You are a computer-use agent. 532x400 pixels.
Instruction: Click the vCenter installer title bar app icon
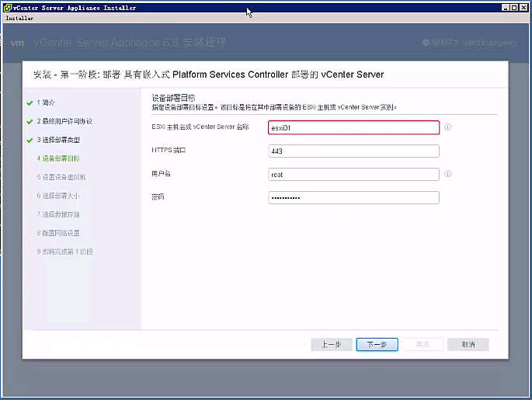[x=8, y=8]
